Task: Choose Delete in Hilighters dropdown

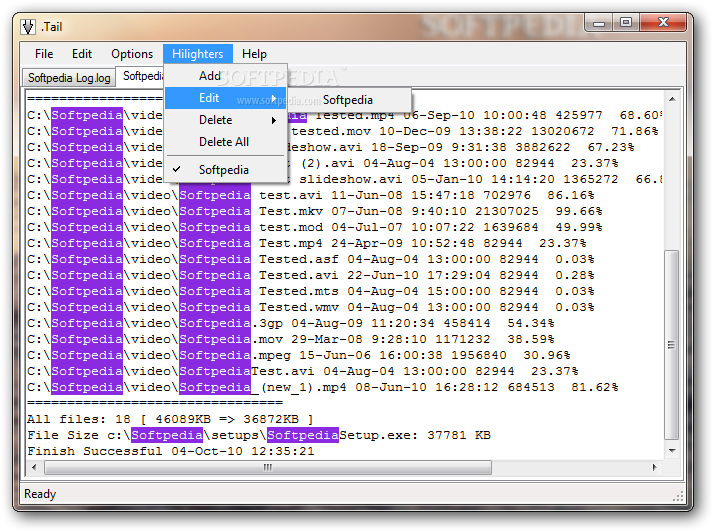Action: click(225, 120)
